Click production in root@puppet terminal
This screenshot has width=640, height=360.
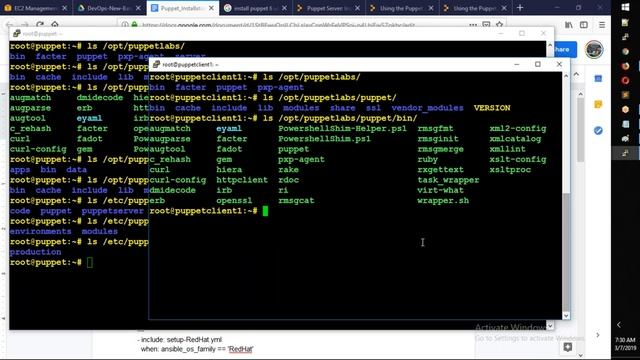[x=36, y=252]
